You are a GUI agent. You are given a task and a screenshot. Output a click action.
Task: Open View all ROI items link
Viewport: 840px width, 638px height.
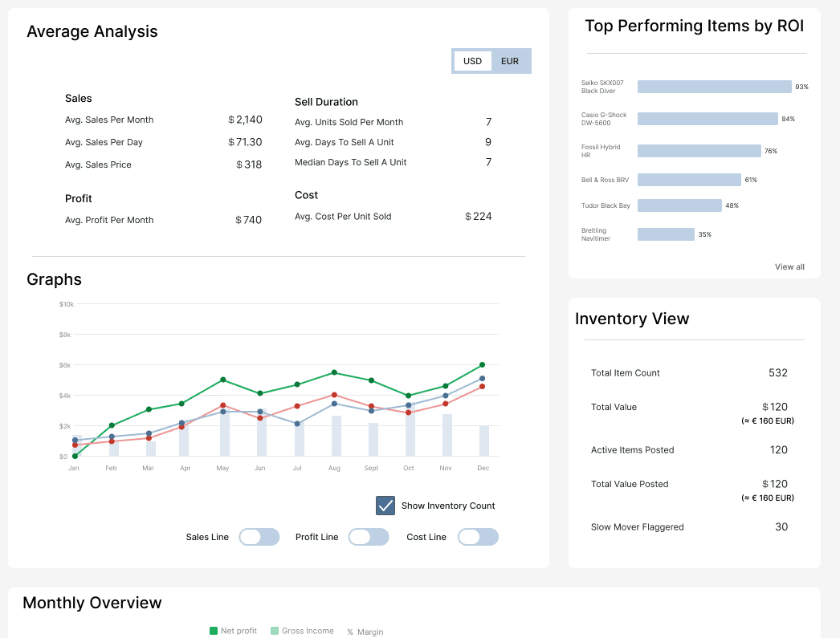tap(789, 266)
